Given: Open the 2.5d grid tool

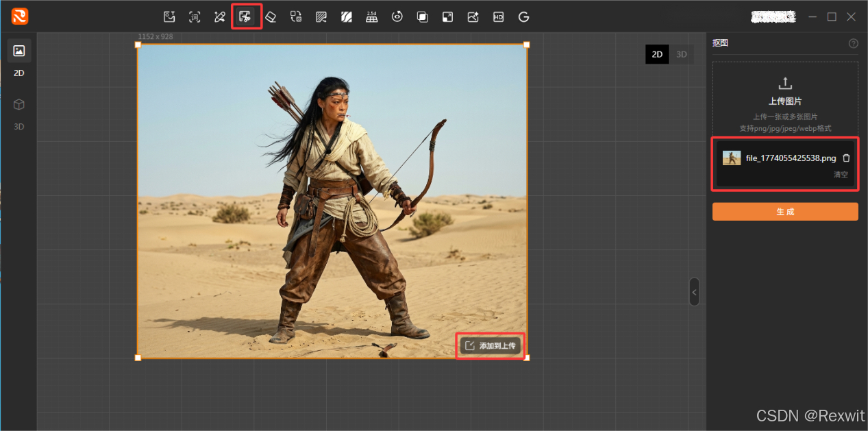Looking at the screenshot, I should click(x=371, y=16).
